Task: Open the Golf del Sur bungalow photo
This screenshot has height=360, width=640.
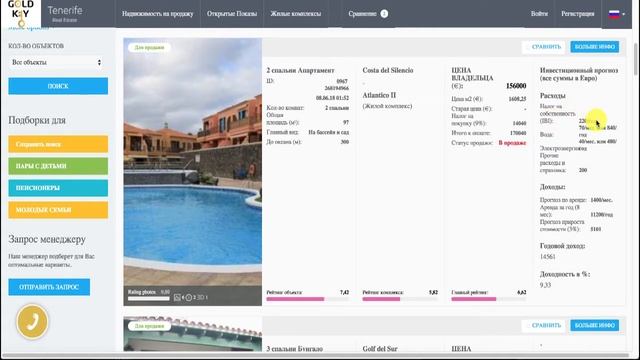Action: click(193, 334)
